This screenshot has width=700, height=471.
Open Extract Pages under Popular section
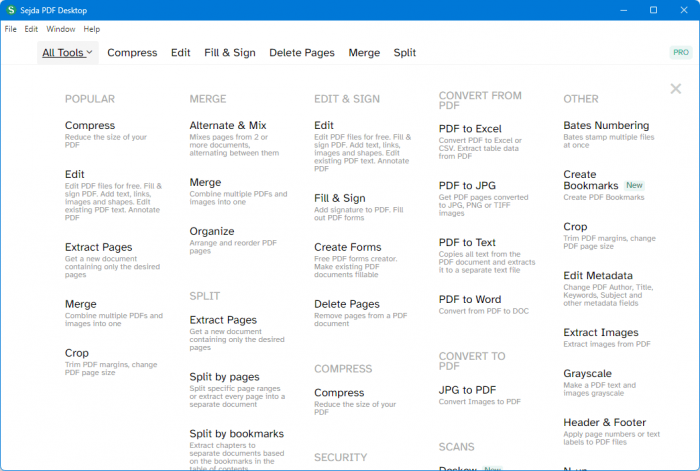click(x=99, y=247)
